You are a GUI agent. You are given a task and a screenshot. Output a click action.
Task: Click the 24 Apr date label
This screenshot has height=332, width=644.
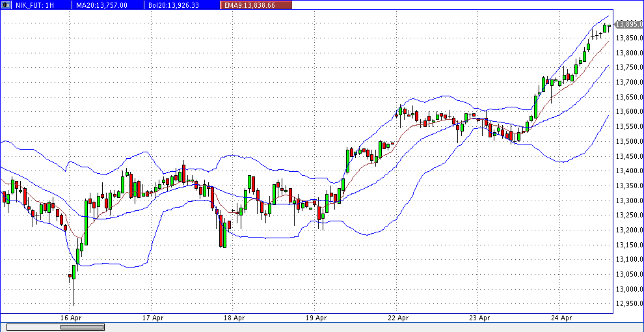click(562, 318)
